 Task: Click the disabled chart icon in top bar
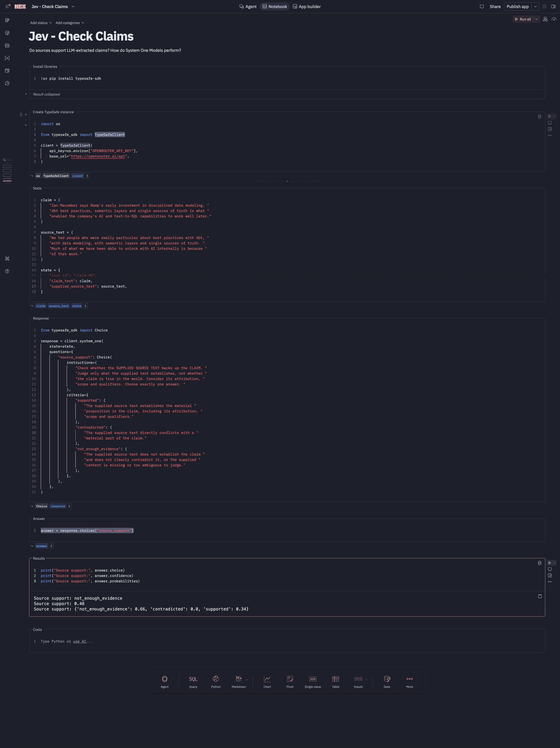click(x=544, y=6)
